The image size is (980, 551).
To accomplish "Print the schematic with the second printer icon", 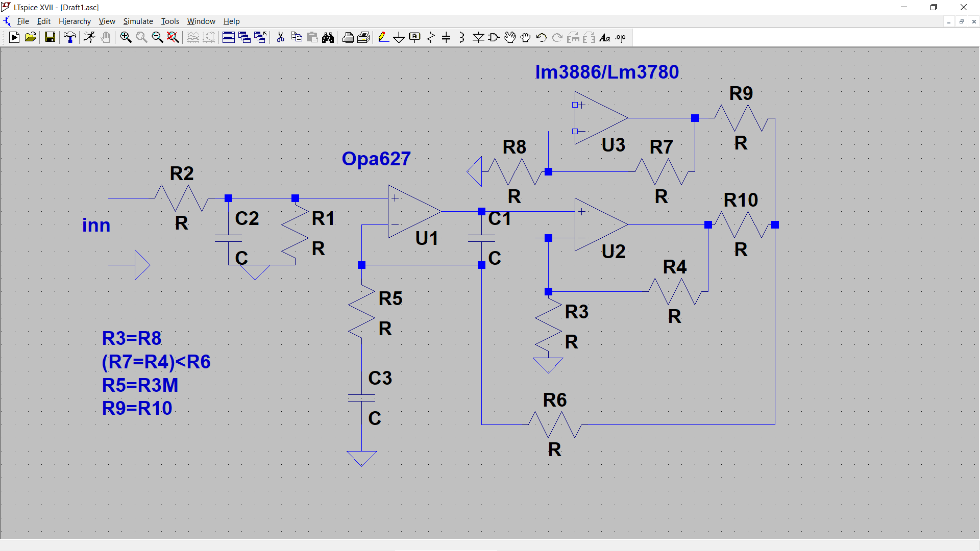I will pos(363,37).
